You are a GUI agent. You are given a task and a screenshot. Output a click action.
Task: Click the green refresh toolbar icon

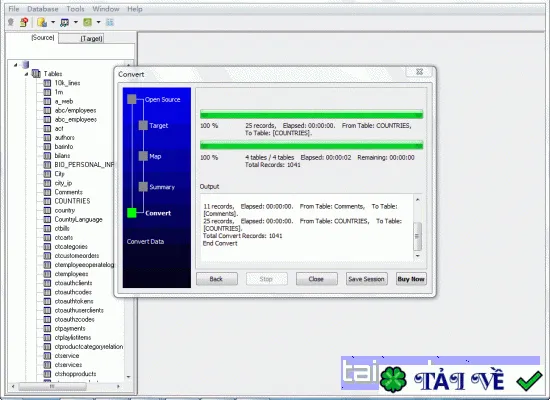(x=87, y=22)
